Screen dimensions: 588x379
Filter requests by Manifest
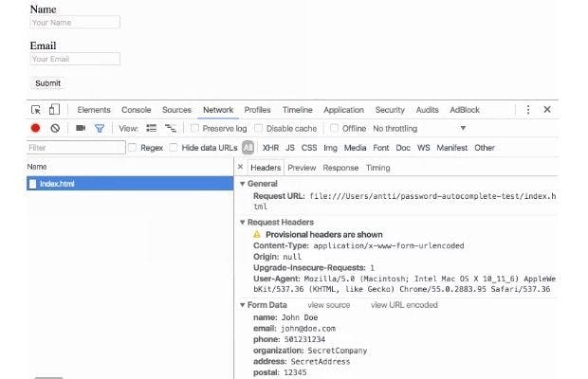pos(451,148)
